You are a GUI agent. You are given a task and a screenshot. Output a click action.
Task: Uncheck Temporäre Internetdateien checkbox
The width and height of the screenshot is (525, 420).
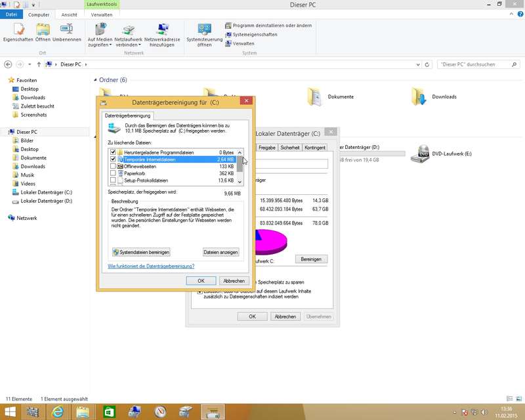pos(113,159)
